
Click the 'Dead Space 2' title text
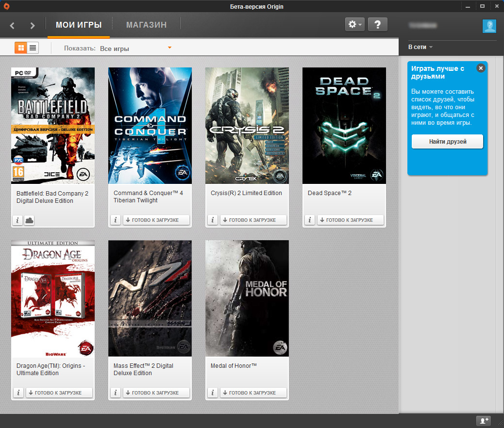click(x=330, y=193)
